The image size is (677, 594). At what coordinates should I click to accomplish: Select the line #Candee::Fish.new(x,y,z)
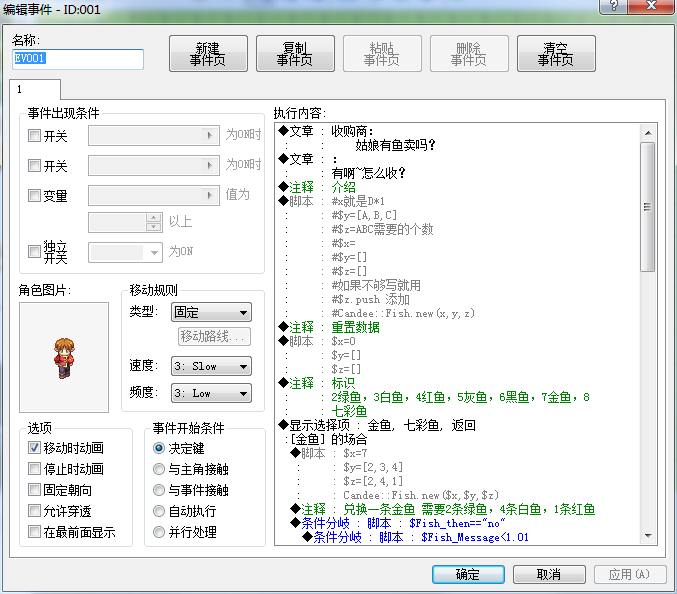pyautogui.click(x=403, y=313)
